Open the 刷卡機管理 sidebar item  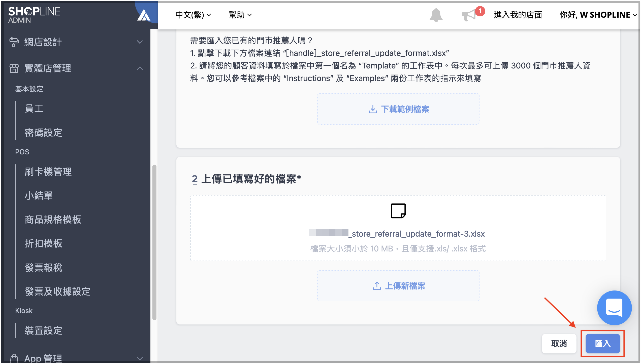point(48,172)
